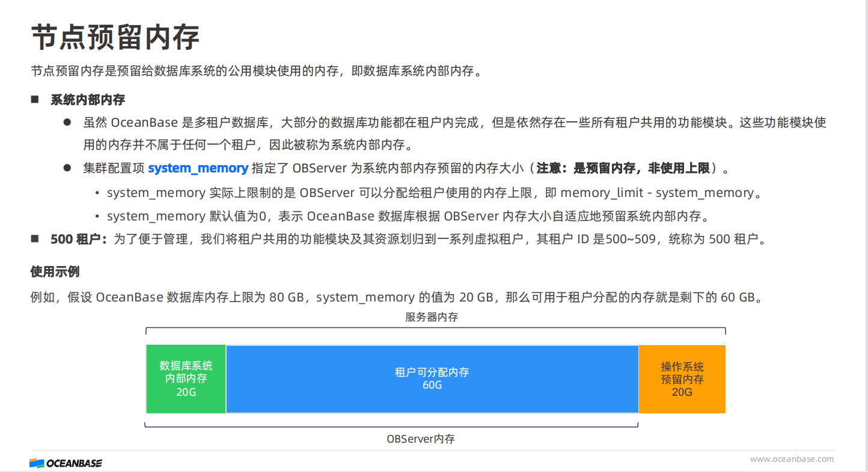Click the 使用示例 heading
This screenshot has width=868, height=472.
pos(55,271)
